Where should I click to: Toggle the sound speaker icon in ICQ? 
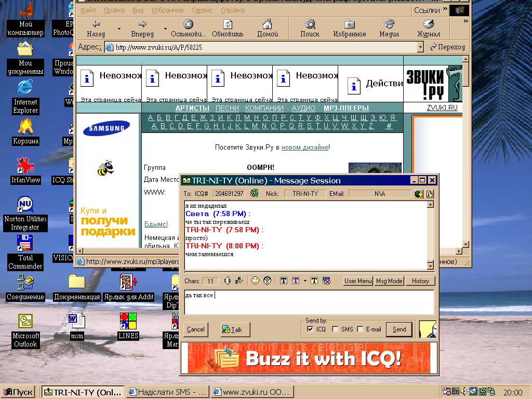(228, 281)
